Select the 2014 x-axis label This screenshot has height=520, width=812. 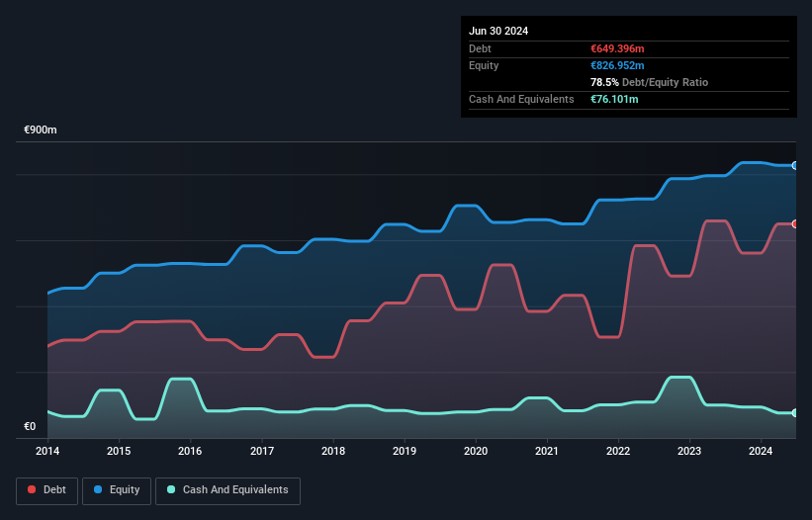click(47, 451)
